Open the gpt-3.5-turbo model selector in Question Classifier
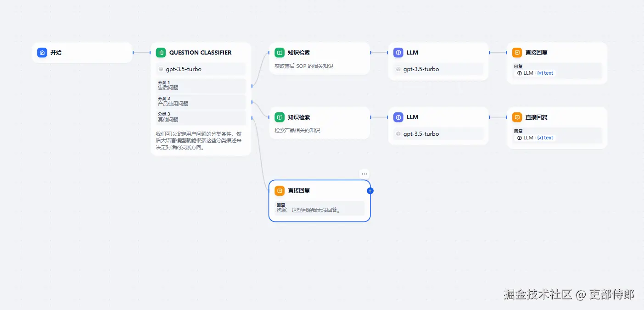644x310 pixels. (x=201, y=69)
